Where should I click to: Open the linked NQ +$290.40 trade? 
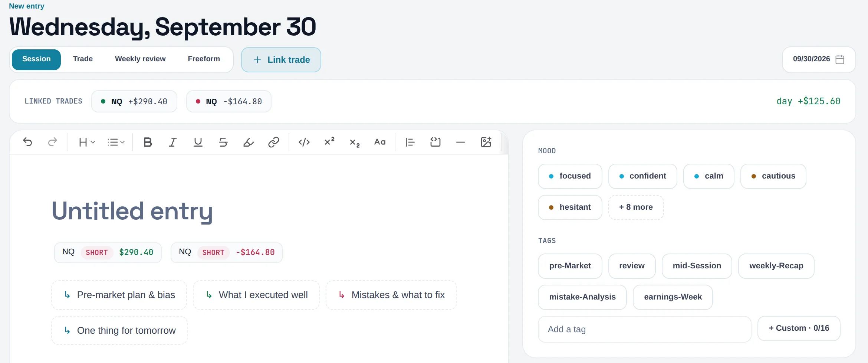pos(134,101)
